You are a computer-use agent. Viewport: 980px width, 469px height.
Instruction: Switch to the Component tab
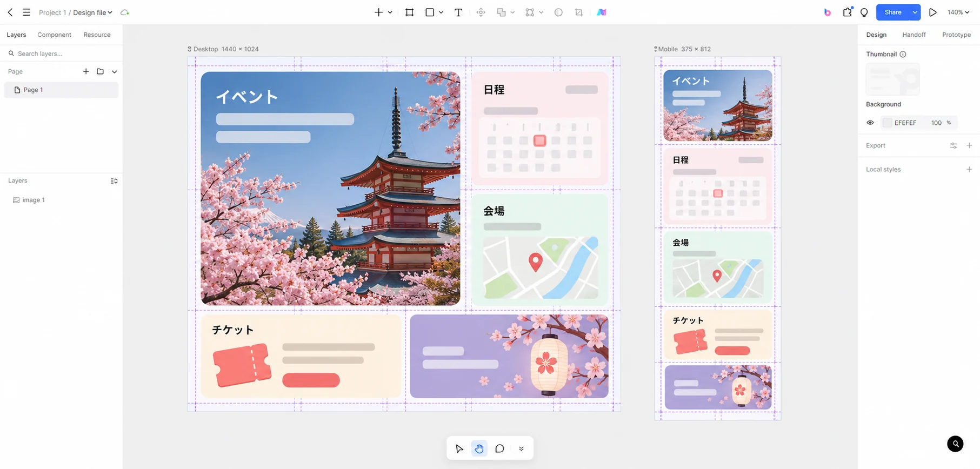[x=54, y=35]
